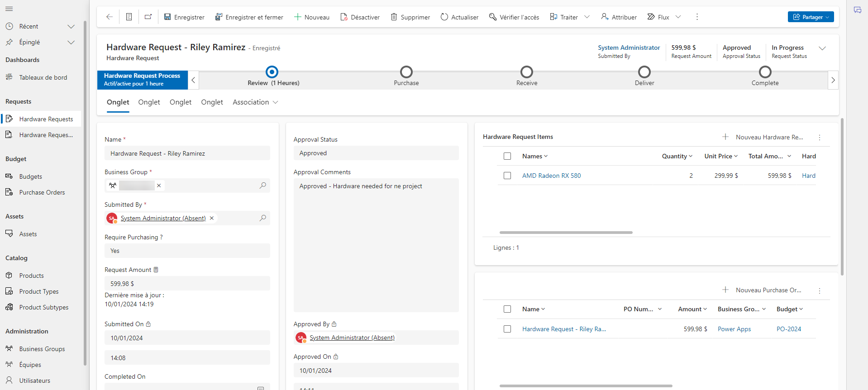This screenshot has width=868, height=390.
Task: Add Nouveau Purchase Order
Action: click(x=762, y=290)
